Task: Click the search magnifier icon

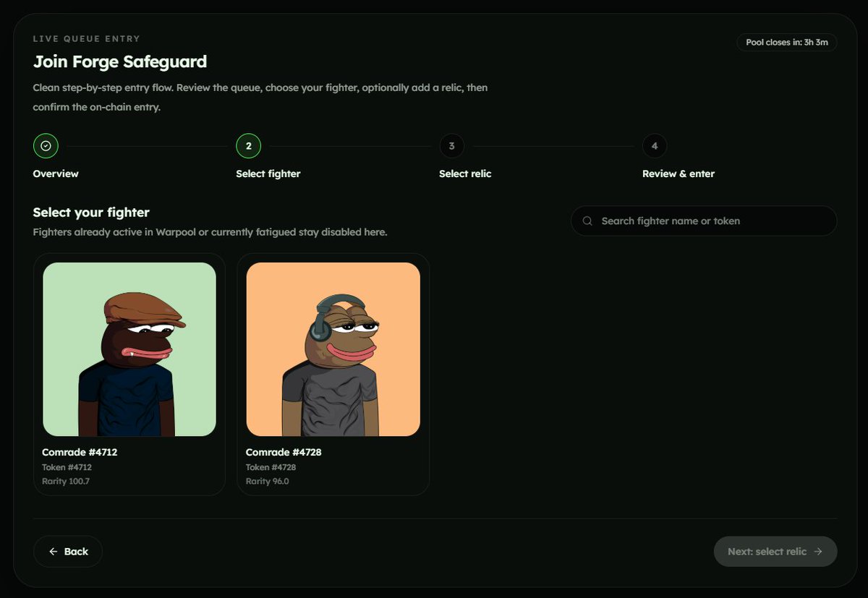Action: (x=587, y=221)
